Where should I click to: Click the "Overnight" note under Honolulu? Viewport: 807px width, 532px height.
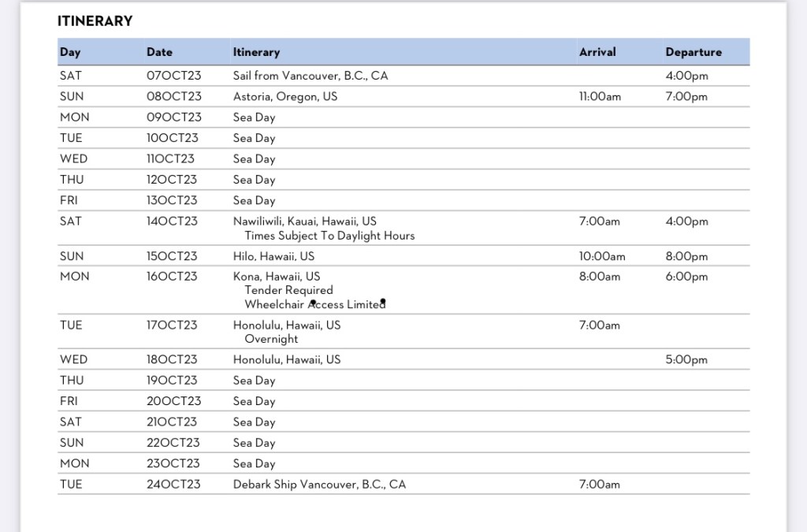point(271,339)
